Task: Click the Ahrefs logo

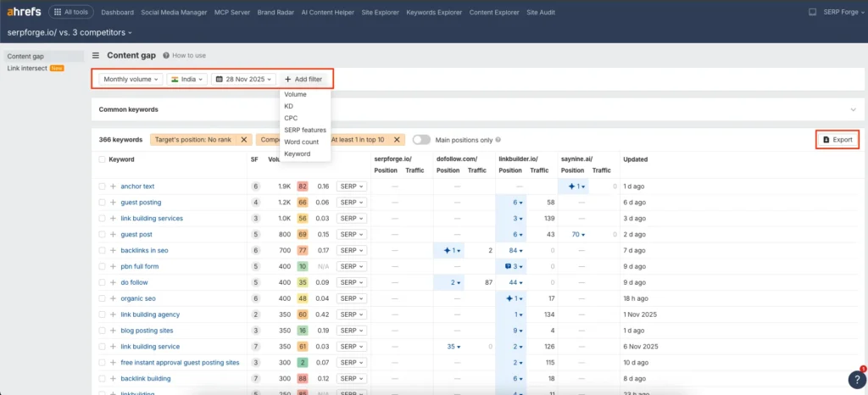Action: pos(24,12)
